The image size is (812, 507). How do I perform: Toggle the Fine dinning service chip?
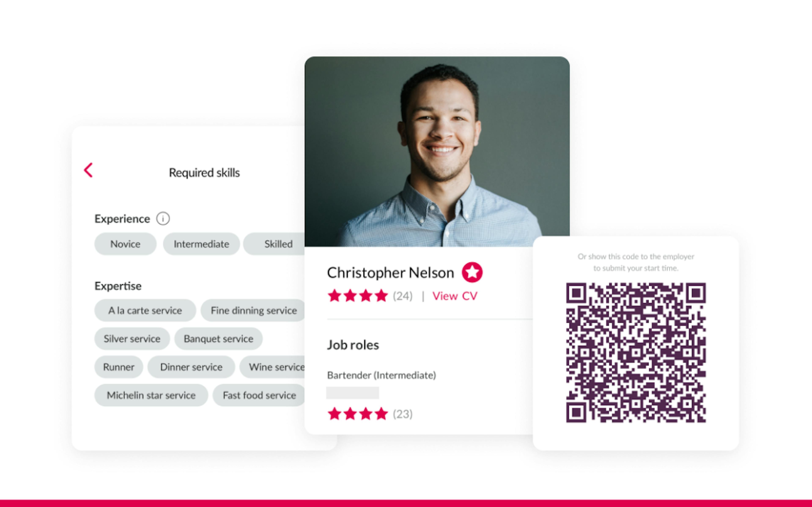pyautogui.click(x=253, y=310)
